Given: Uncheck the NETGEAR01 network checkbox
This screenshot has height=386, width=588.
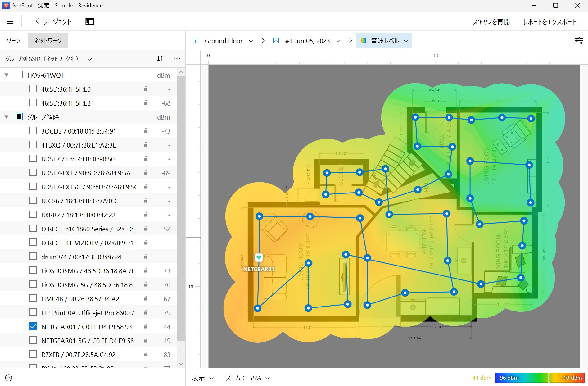Looking at the screenshot, I should click(x=33, y=326).
